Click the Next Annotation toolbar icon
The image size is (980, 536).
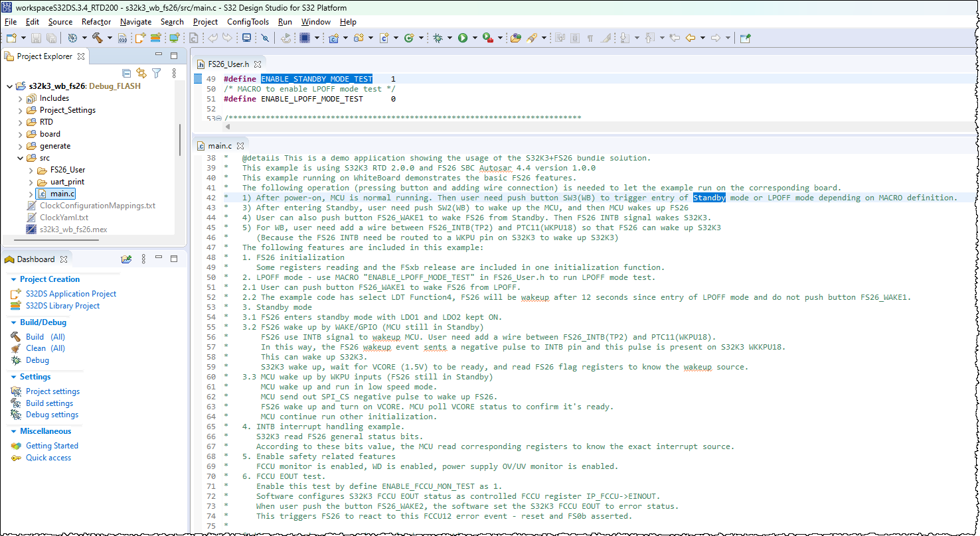pyautogui.click(x=625, y=38)
